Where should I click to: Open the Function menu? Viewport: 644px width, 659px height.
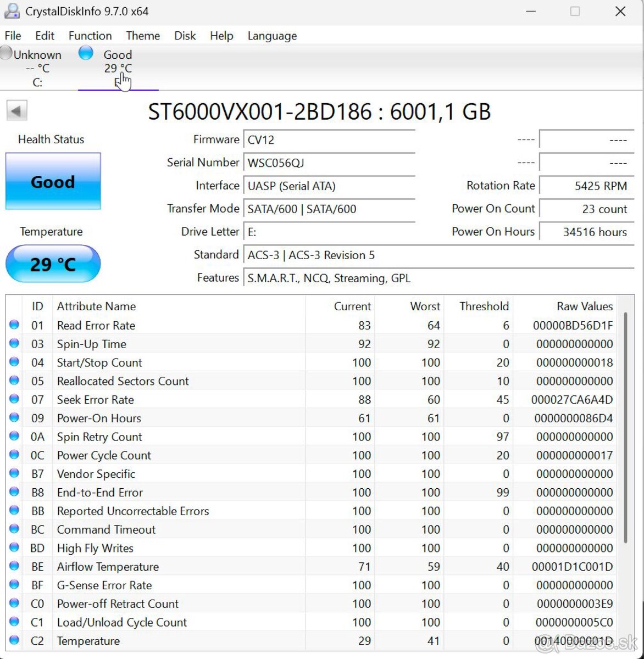[x=90, y=35]
